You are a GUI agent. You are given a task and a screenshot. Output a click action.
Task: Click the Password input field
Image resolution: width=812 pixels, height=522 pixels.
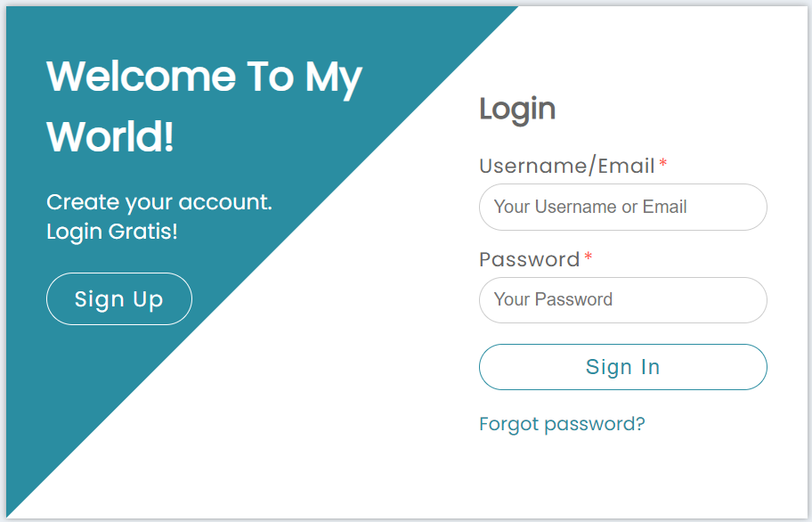pyautogui.click(x=622, y=300)
